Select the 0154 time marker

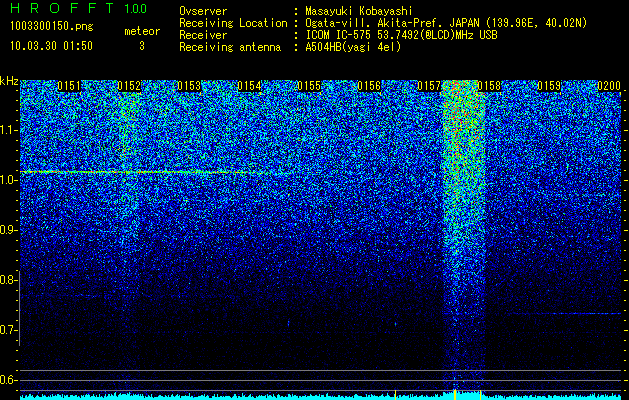[x=249, y=86]
